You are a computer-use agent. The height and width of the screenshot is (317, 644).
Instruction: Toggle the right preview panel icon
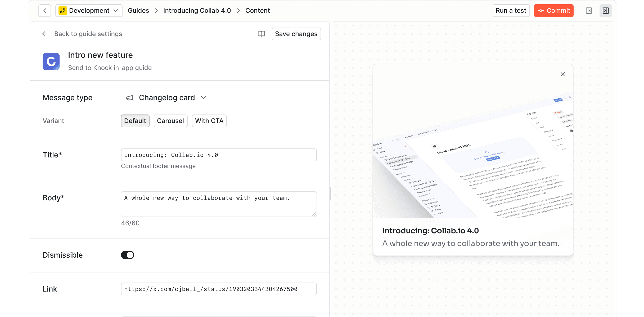click(x=606, y=11)
